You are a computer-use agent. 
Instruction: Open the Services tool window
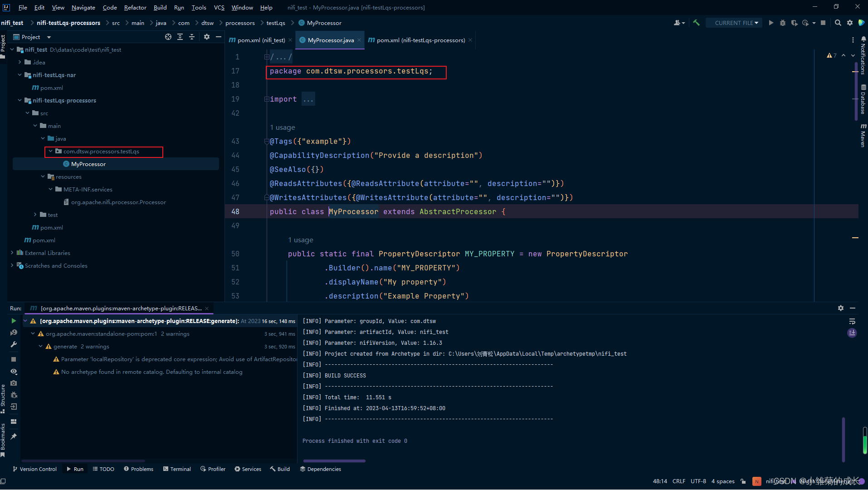pos(248,469)
